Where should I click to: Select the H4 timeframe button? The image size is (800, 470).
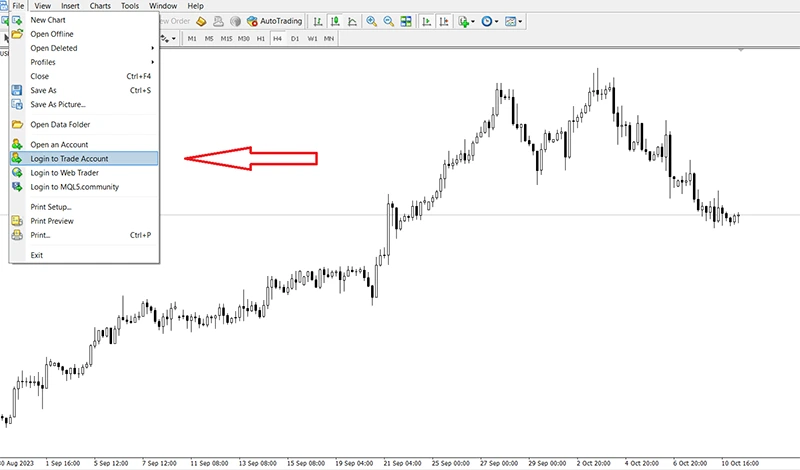click(278, 38)
